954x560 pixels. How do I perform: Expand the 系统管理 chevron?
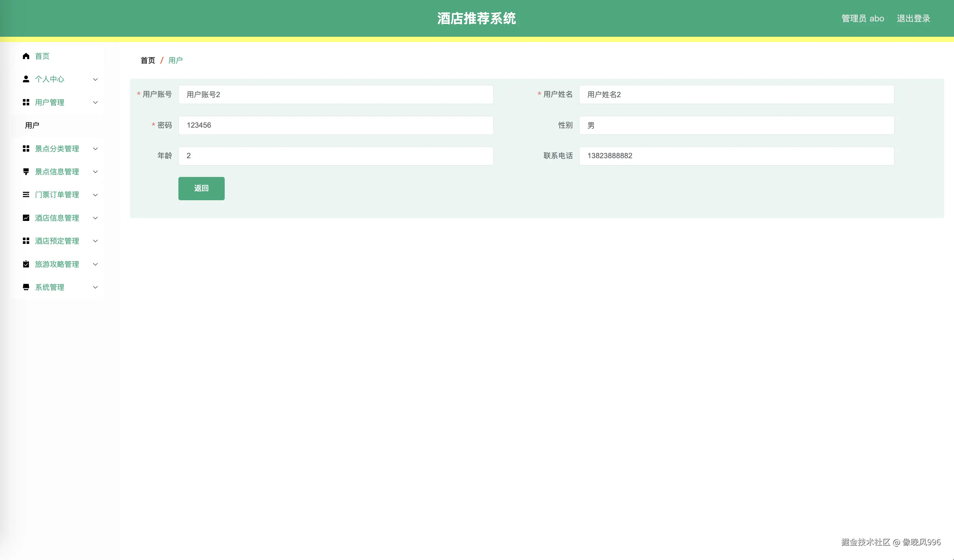coord(95,287)
